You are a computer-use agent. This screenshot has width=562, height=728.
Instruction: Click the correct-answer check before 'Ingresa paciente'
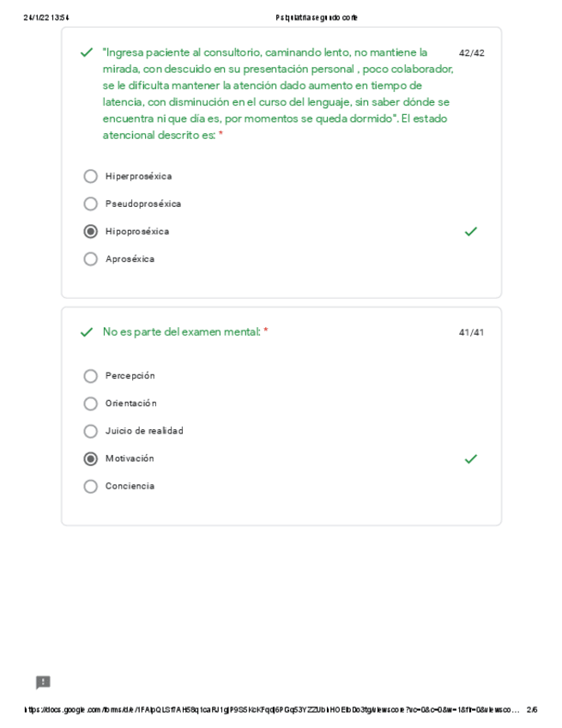pos(86,53)
